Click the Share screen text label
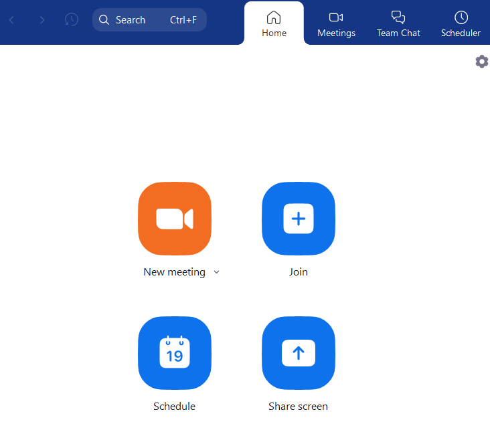Viewport: 490px width, 448px height. click(298, 407)
